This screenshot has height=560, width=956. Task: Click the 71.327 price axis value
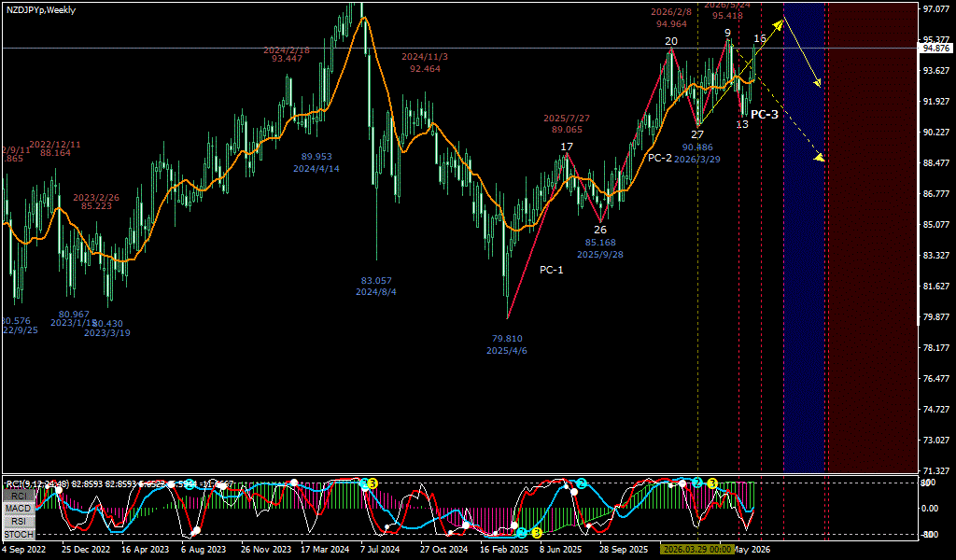click(936, 471)
